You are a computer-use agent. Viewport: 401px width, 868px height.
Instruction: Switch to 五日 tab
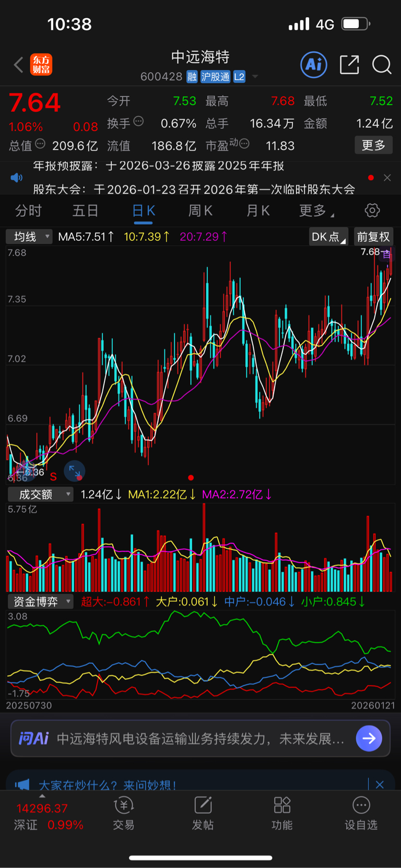(85, 210)
